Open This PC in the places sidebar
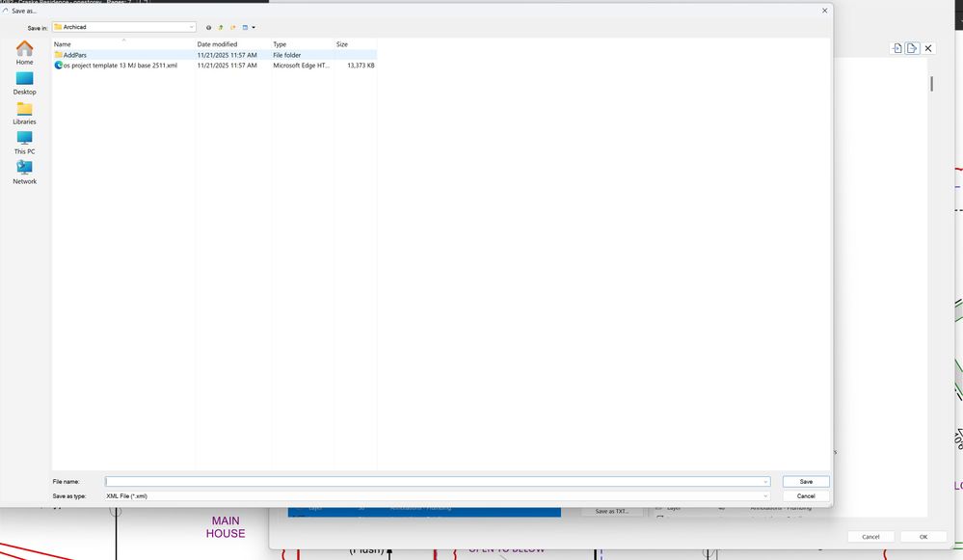 tap(24, 143)
